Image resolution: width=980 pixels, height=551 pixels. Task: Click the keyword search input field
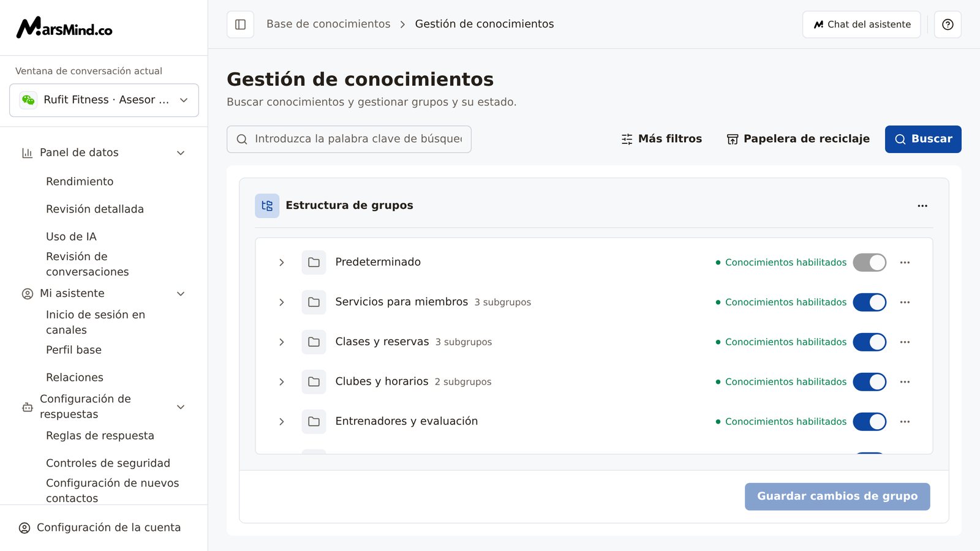[349, 139]
